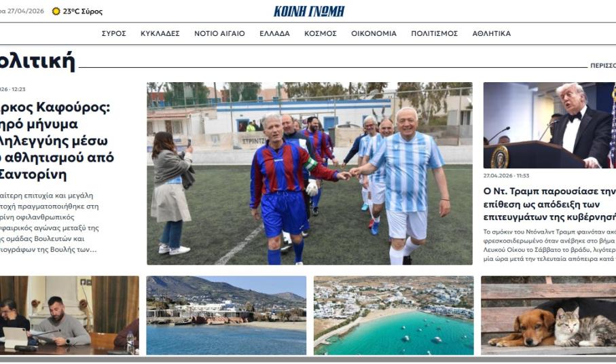The width and height of the screenshot is (616, 364).
Task: Click the ΠΕΡΙΣΣΟΤΕΡΑ link at section right
Action: click(603, 66)
